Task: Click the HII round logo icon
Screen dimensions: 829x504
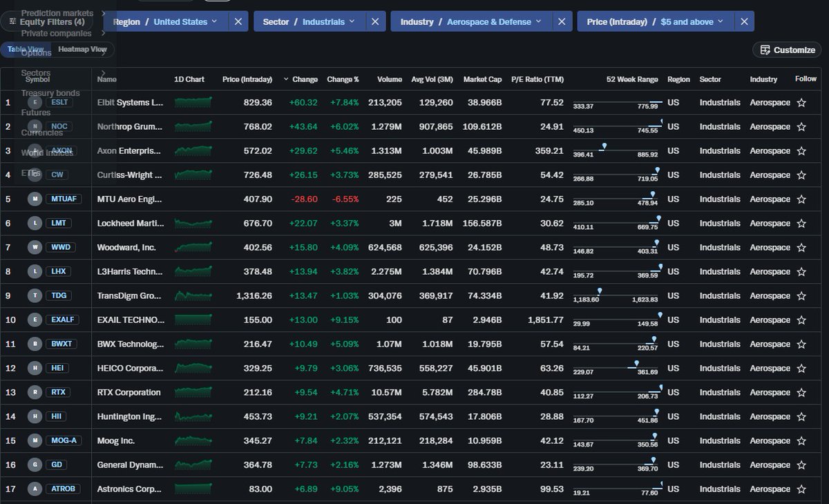Action: coord(34,416)
